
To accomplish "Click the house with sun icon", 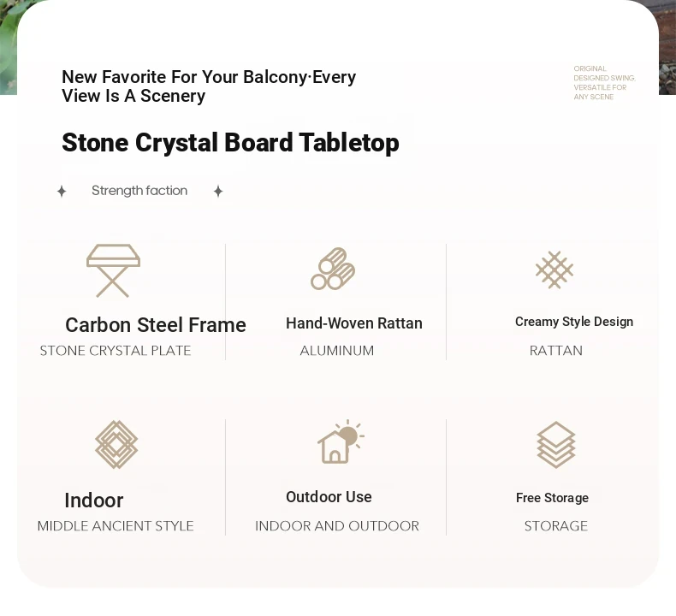I will pyautogui.click(x=341, y=441).
